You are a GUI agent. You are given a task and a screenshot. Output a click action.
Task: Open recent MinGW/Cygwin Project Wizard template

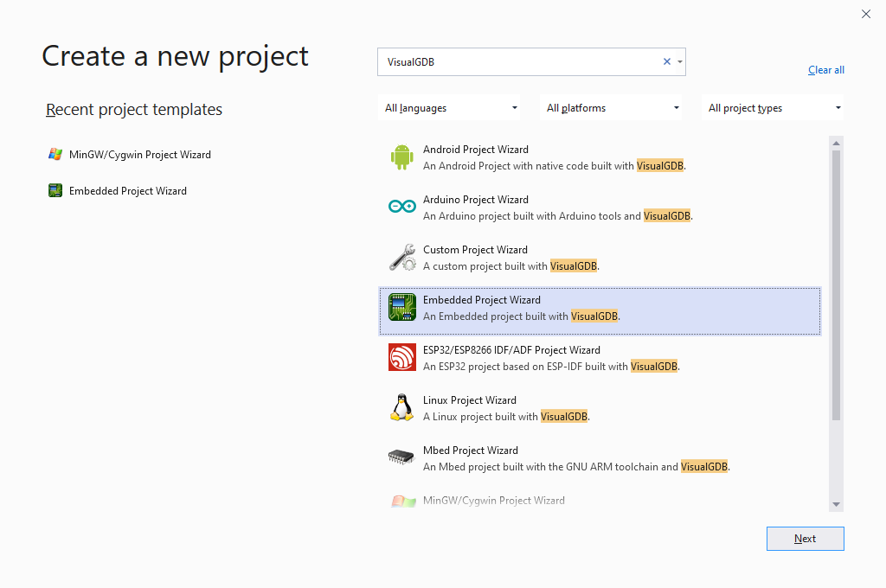130,154
